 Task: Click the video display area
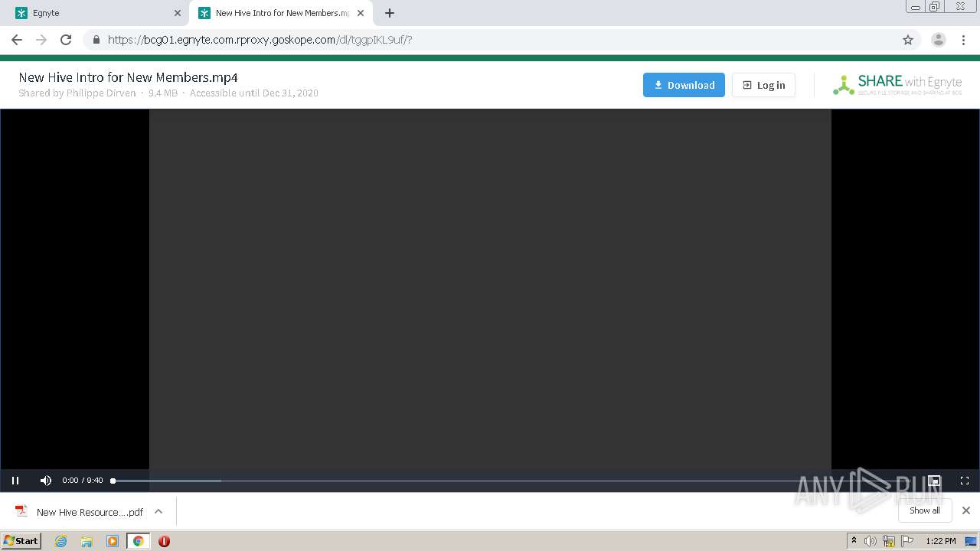[490, 289]
